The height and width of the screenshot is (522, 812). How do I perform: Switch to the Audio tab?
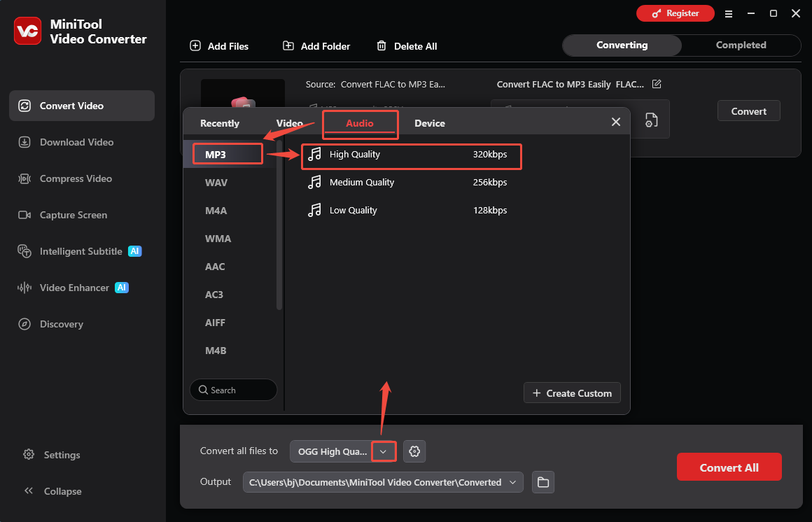[x=360, y=123]
